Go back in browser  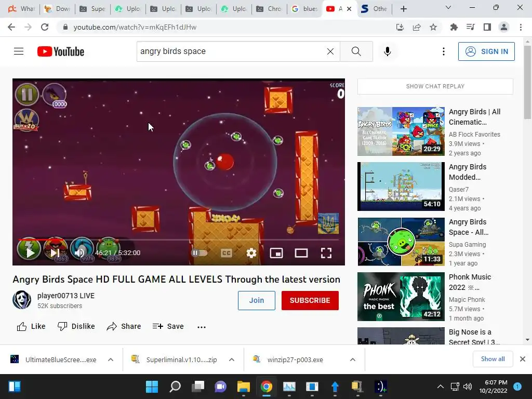[11, 27]
